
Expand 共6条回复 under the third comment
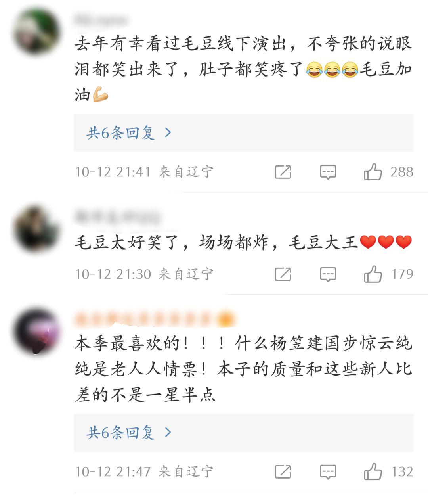(x=243, y=433)
